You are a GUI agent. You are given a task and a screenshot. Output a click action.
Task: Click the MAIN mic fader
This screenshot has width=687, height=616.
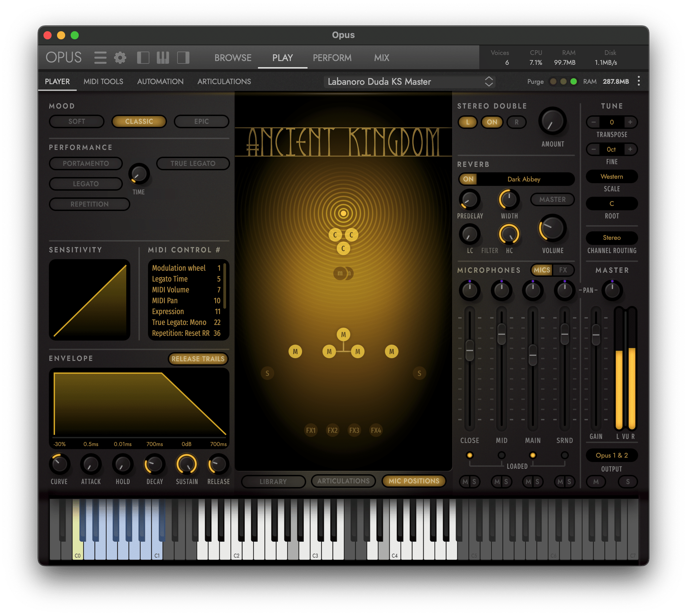pos(533,355)
